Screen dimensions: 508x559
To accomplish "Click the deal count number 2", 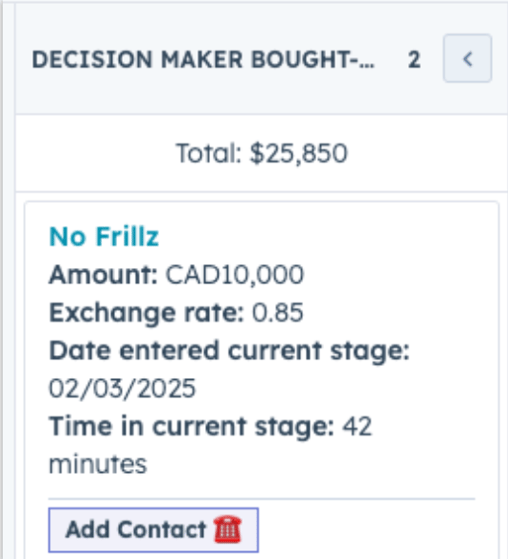I will (414, 60).
